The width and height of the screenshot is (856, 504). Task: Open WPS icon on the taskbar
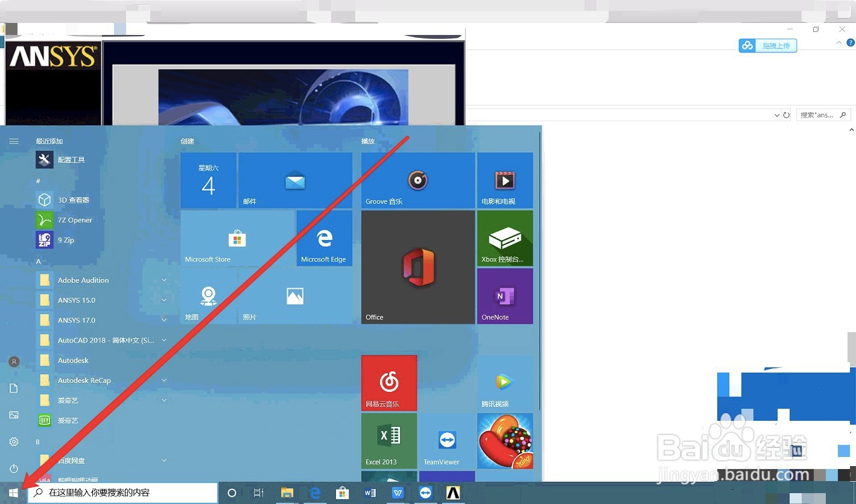398,493
